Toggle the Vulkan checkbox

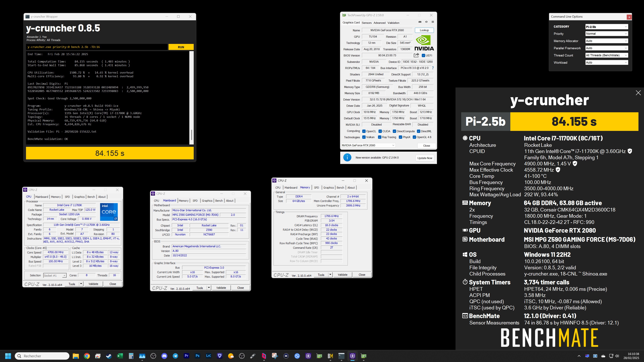pyautogui.click(x=364, y=137)
